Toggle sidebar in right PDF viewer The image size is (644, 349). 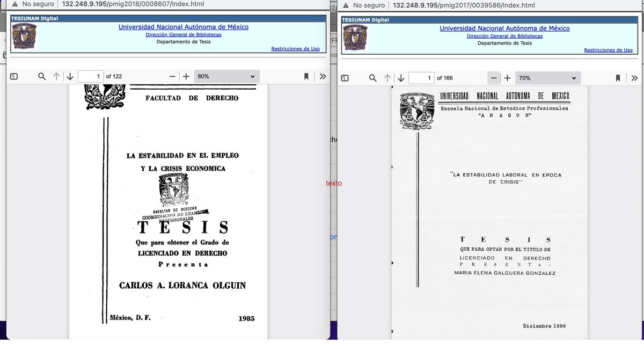click(345, 78)
